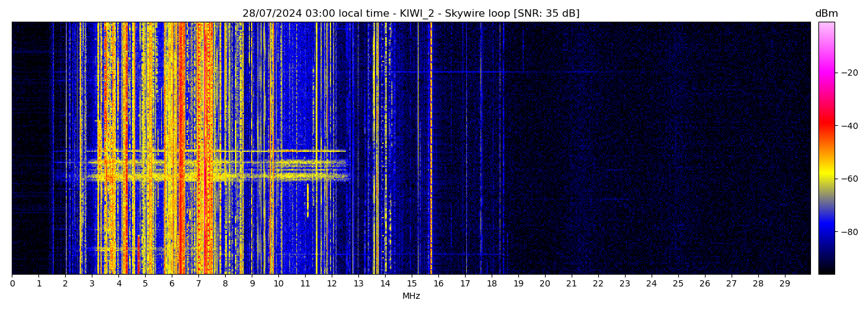Click the short yellow vertical streak near 11 MHz
The height and width of the screenshot is (310, 868).
308,200
